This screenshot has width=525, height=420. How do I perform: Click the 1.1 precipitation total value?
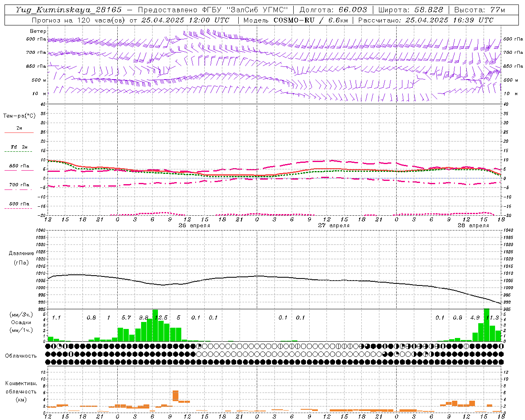[56, 317]
